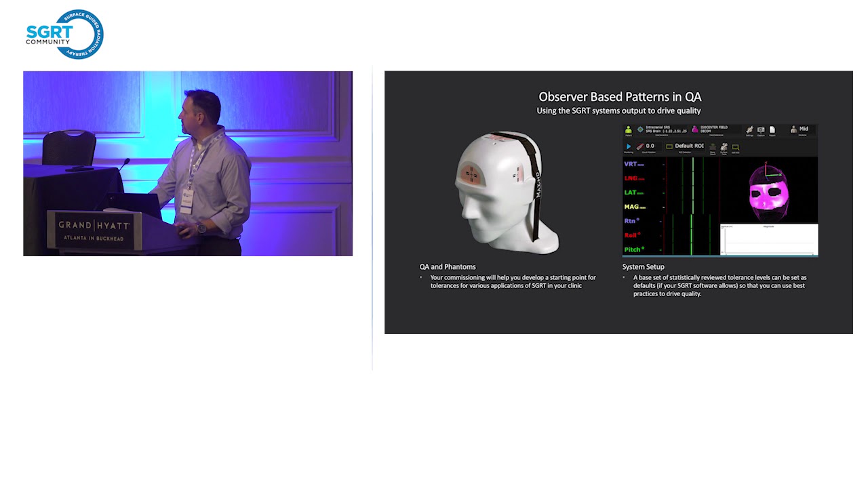868x488 pixels.
Task: Click the VRT delta label
Action: pyautogui.click(x=633, y=164)
